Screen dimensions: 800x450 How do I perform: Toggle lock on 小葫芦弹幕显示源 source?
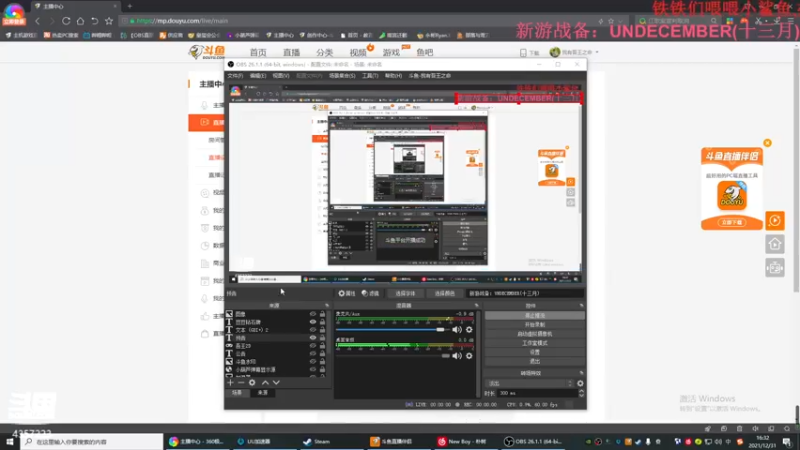point(322,369)
